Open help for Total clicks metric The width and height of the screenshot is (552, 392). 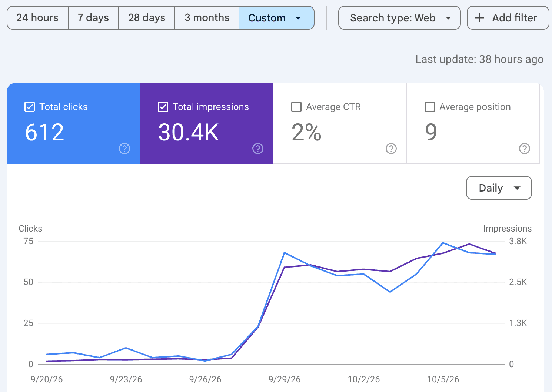click(124, 149)
